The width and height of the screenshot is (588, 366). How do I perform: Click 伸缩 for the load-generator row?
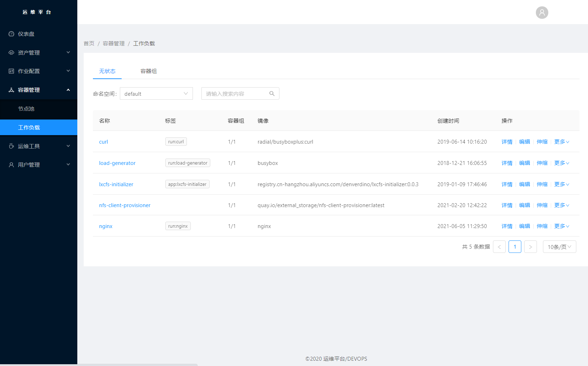(542, 163)
